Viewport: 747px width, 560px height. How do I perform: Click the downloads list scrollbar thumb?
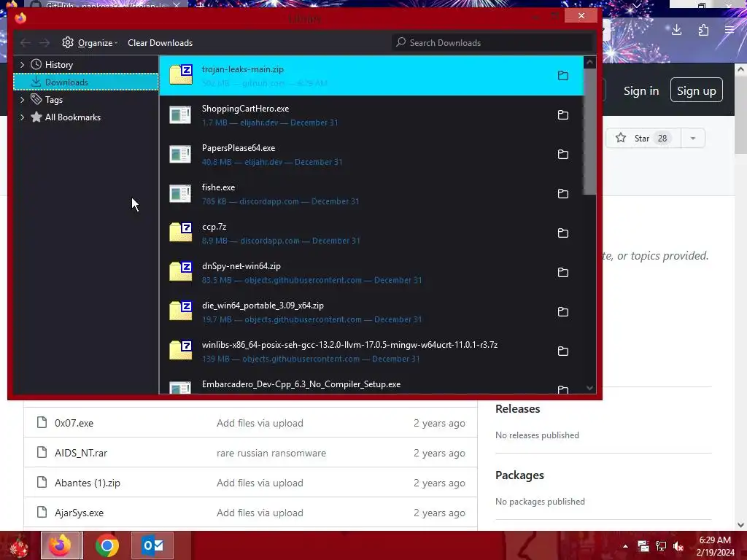click(x=589, y=131)
